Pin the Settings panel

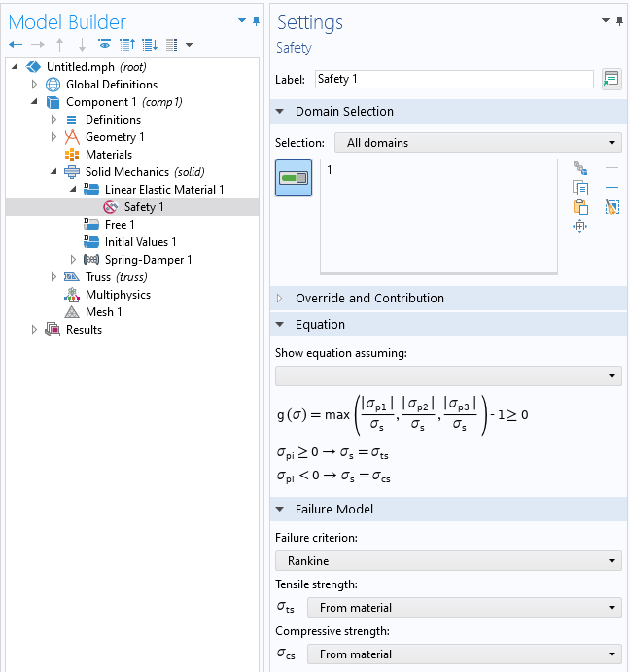click(619, 20)
